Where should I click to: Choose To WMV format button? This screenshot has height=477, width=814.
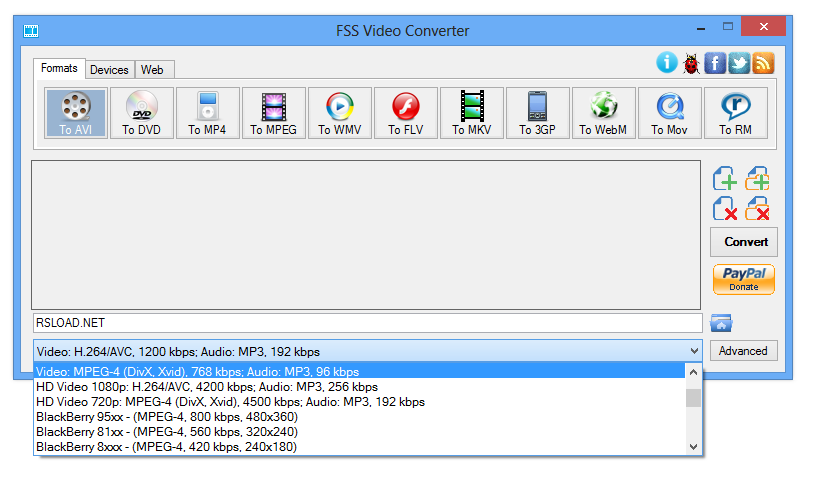340,113
